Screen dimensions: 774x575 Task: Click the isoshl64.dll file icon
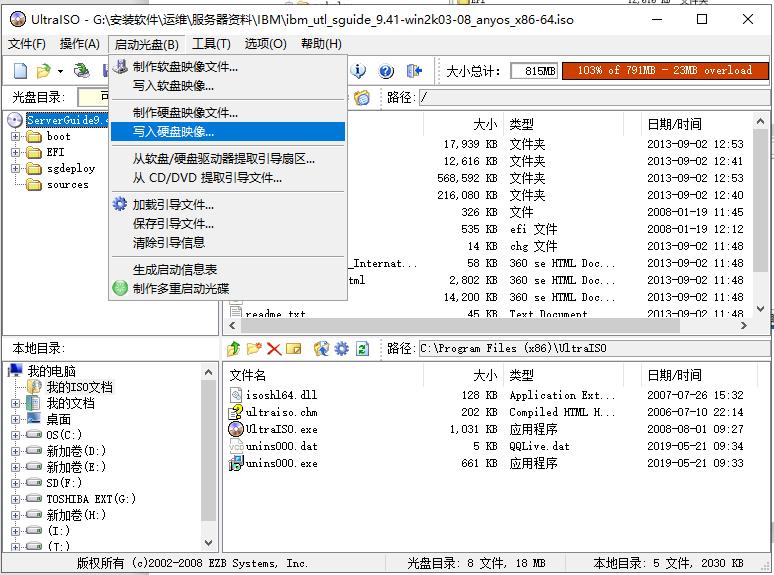coord(236,394)
